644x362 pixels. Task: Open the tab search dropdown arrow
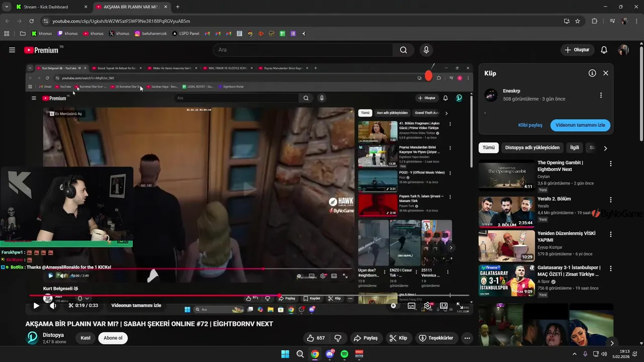coord(6,7)
